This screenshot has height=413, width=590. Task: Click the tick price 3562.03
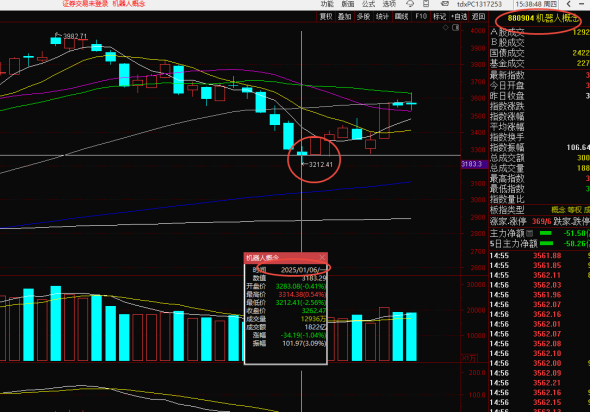click(x=547, y=285)
